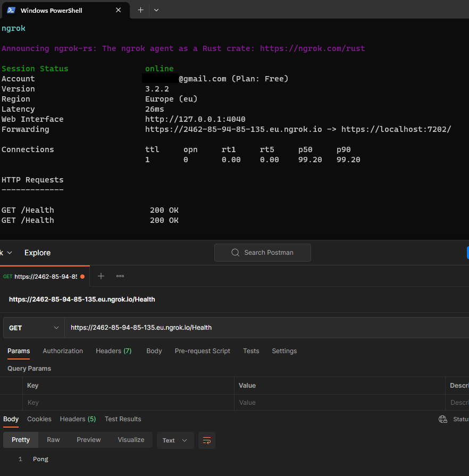Switch to the Params tab
This screenshot has height=476, width=469.
[19, 351]
